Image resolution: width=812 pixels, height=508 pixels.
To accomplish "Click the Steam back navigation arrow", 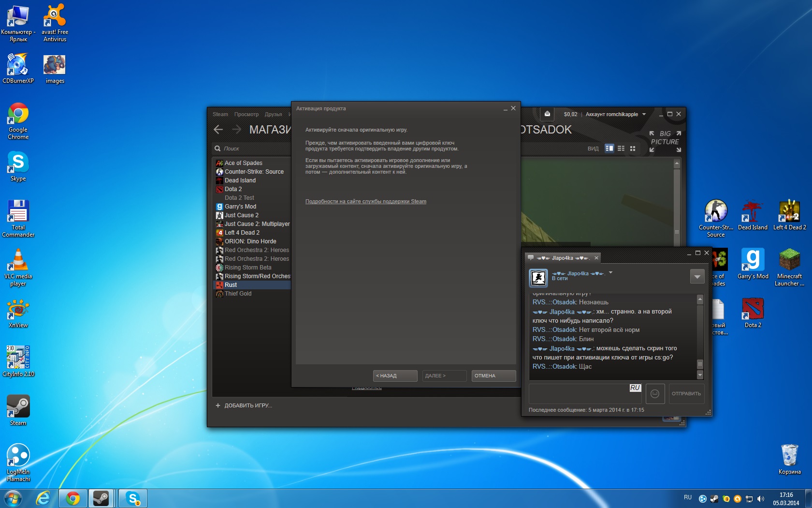I will (x=218, y=129).
